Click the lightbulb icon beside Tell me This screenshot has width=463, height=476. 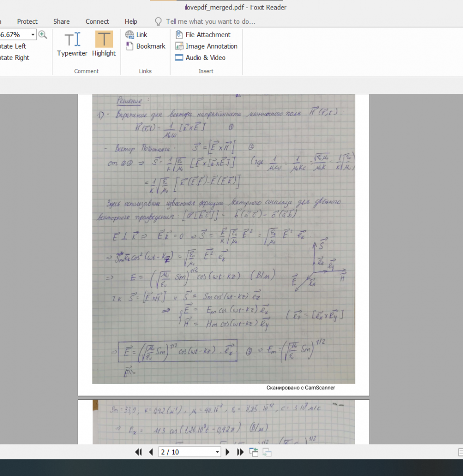[158, 21]
